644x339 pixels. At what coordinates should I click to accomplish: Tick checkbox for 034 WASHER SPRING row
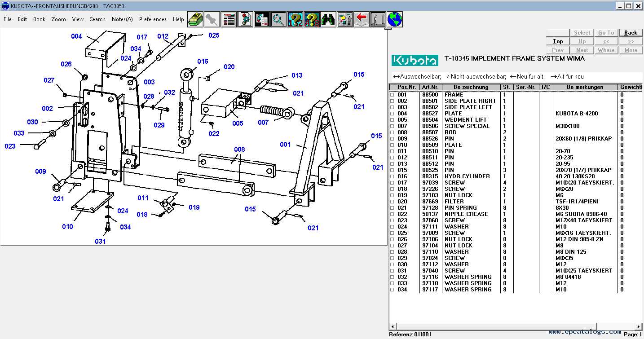pos(392,290)
